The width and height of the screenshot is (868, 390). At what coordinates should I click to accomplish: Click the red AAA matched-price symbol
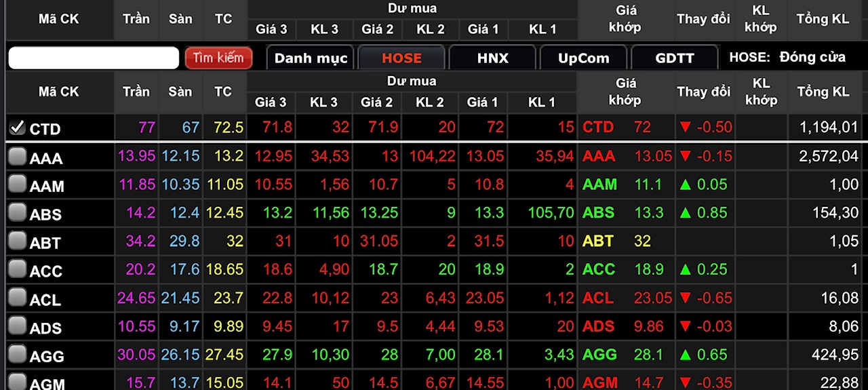pos(599,156)
